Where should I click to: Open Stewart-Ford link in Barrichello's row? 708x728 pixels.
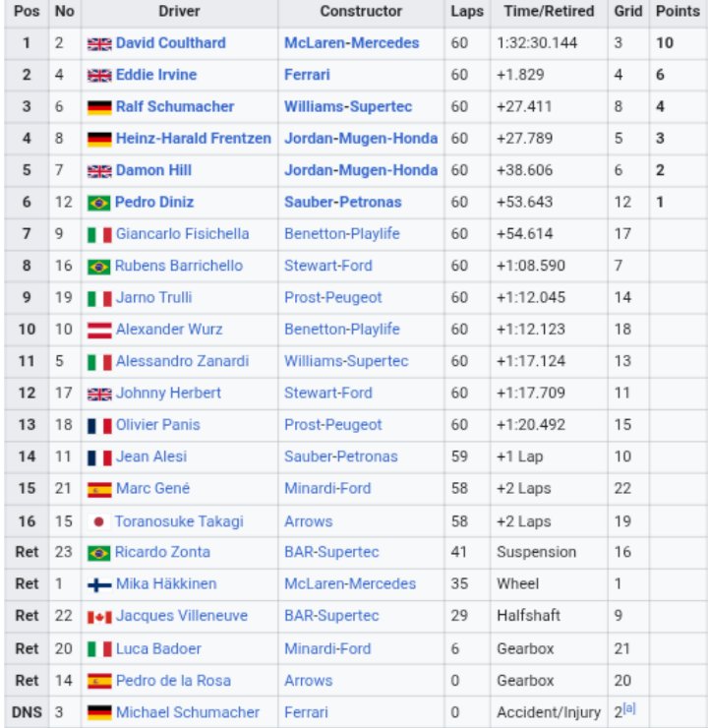[x=328, y=266]
